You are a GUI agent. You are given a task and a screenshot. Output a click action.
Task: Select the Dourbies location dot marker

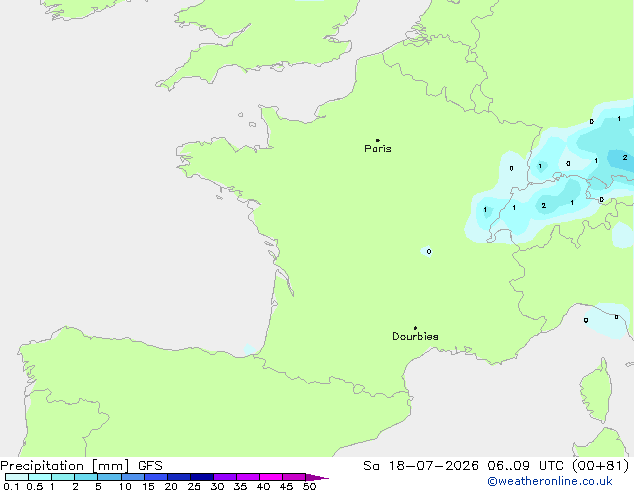(415, 328)
